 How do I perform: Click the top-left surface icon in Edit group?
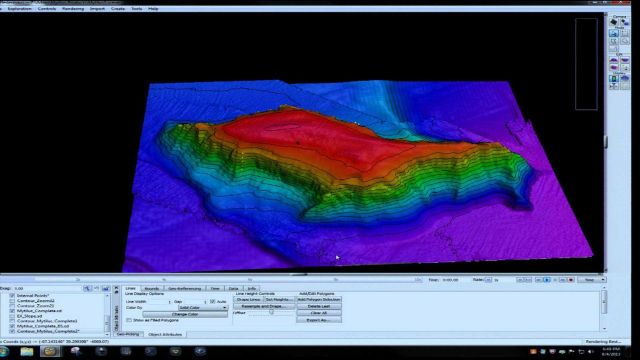point(613,60)
